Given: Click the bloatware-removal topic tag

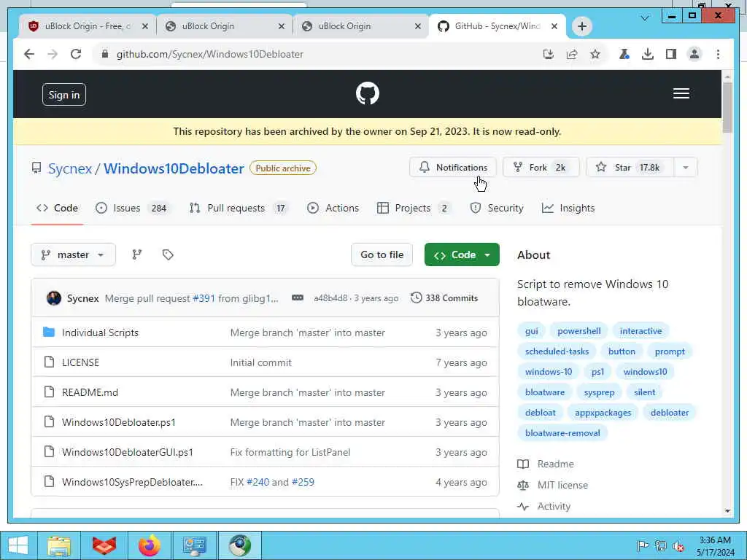Looking at the screenshot, I should pyautogui.click(x=562, y=433).
